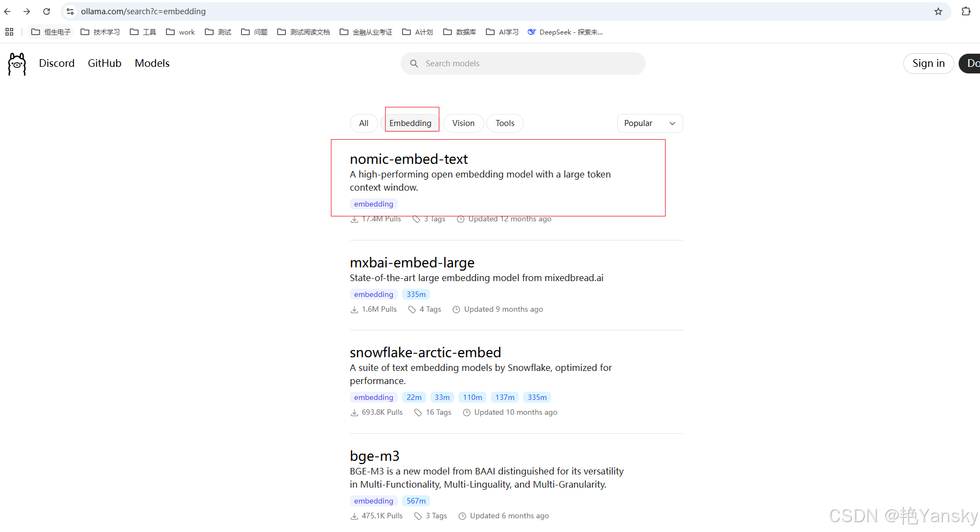This screenshot has height=532, width=980.
Task: Click the Sign in button
Action: tap(929, 64)
